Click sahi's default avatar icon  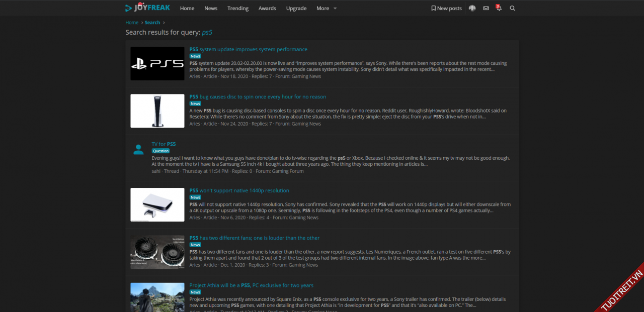[138, 150]
